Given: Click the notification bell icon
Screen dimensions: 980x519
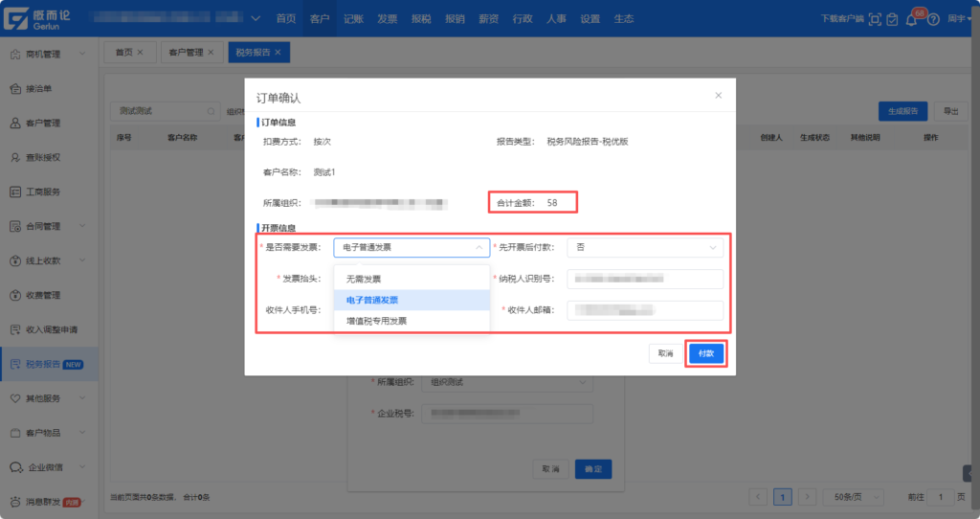Looking at the screenshot, I should click(x=910, y=19).
